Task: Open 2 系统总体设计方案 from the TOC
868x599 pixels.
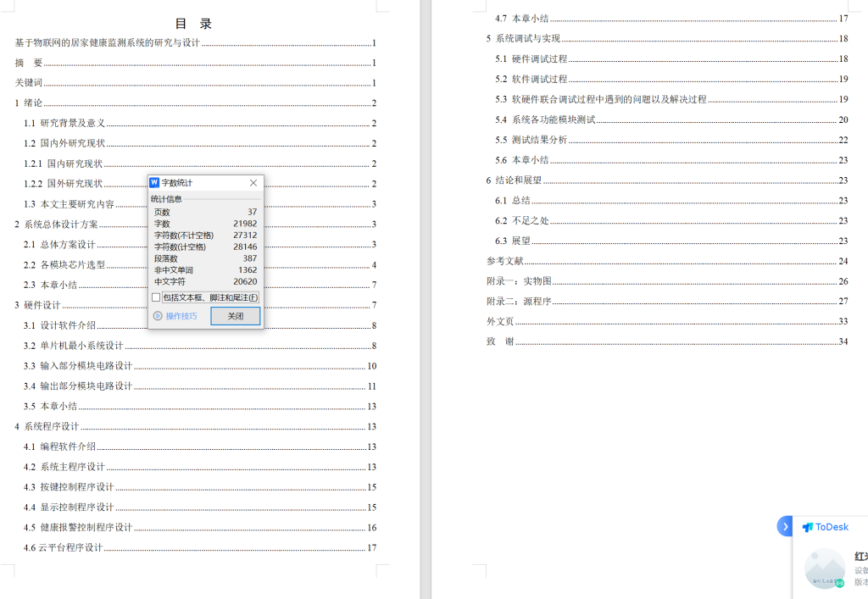Action: click(x=55, y=224)
